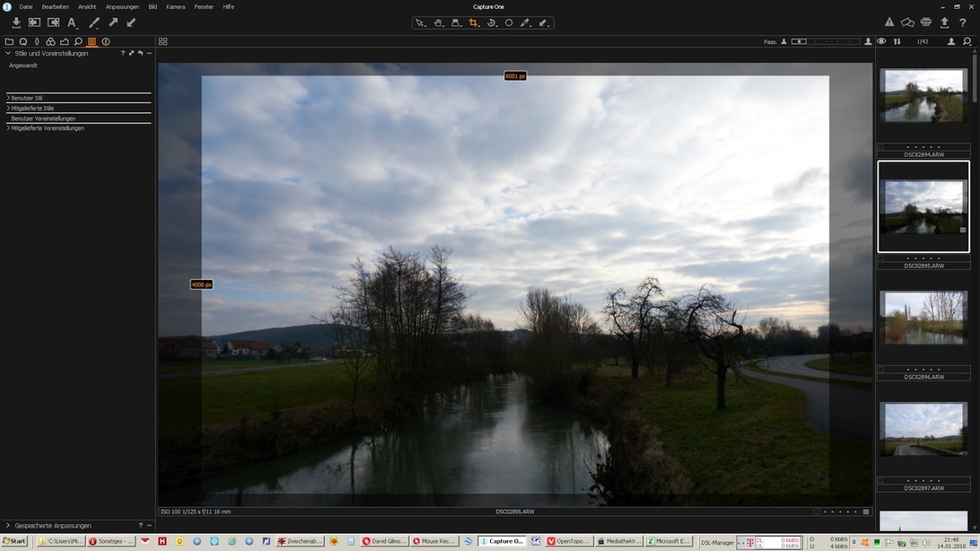
Task: Open the Print icon
Action: point(926,22)
